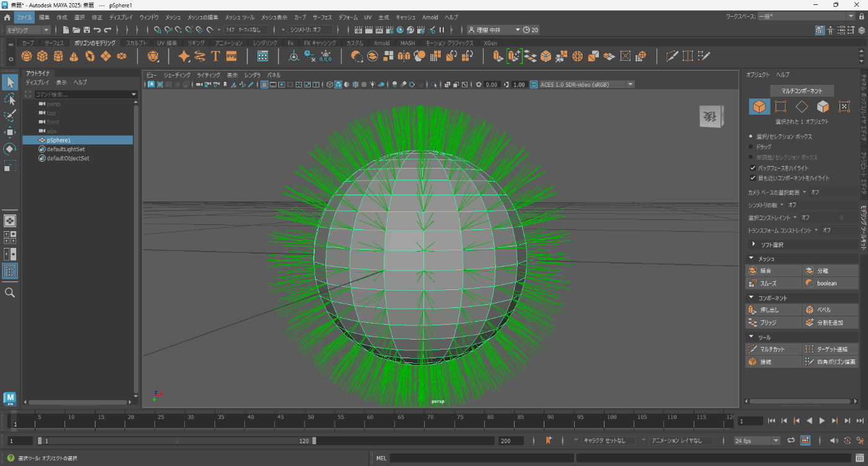Toggle playback looping icon beside fps
The image size is (868, 466).
pyautogui.click(x=791, y=441)
